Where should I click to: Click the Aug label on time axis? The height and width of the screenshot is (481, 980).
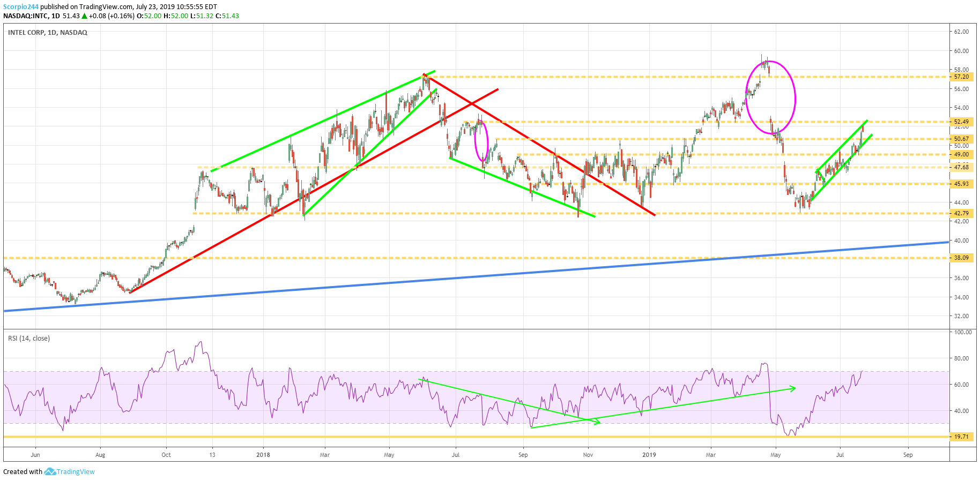tap(100, 455)
